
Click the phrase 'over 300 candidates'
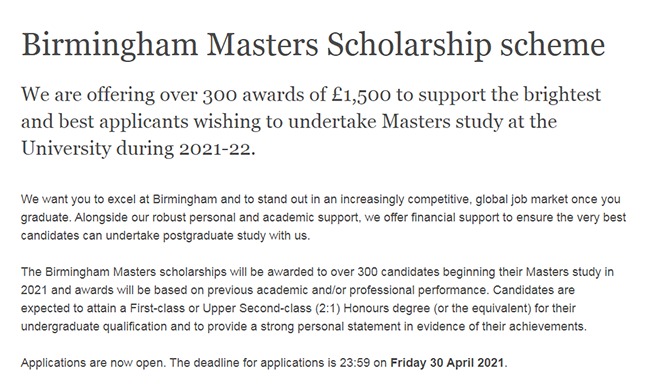[385, 272]
